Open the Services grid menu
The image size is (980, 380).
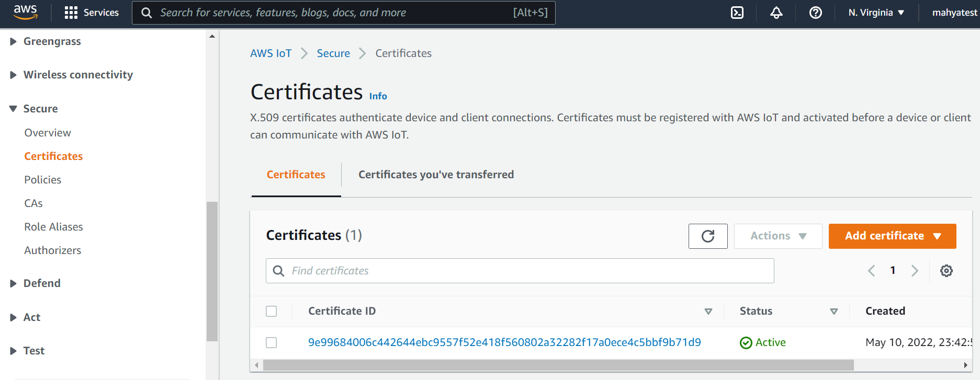pos(92,13)
